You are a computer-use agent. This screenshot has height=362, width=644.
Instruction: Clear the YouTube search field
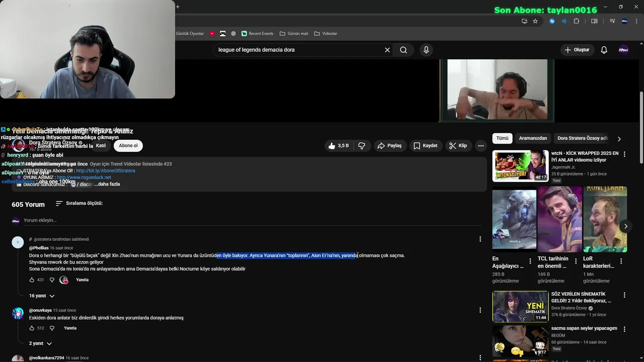[x=387, y=50]
